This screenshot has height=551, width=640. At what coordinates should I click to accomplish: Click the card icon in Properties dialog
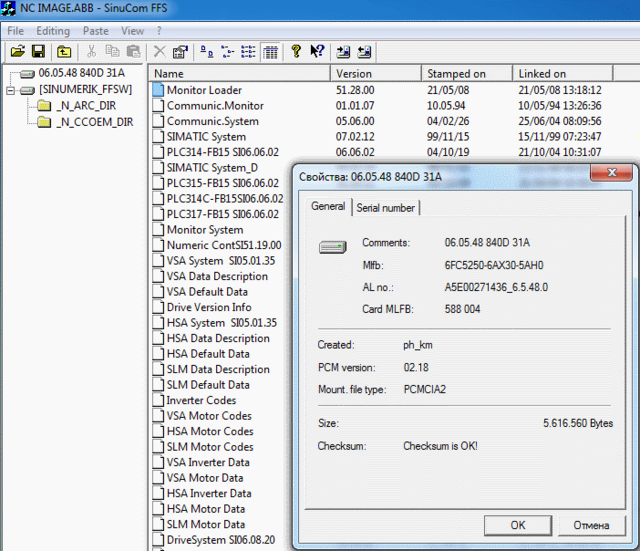point(333,247)
